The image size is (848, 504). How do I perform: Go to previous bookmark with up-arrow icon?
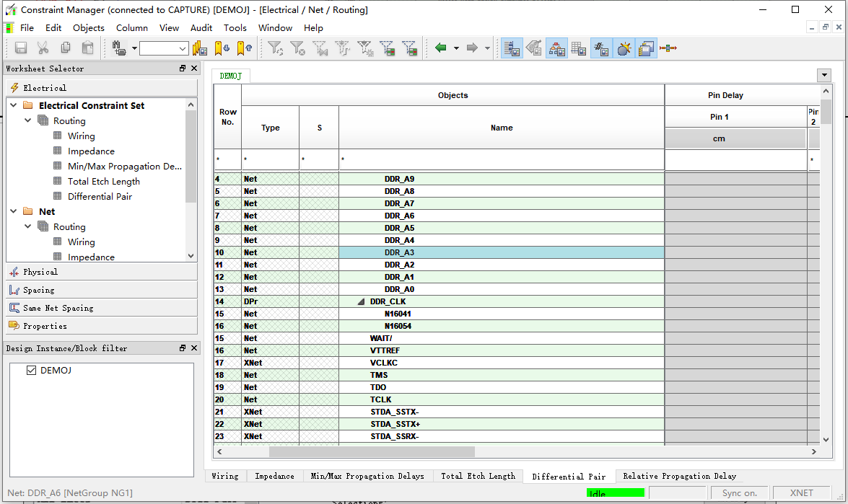pyautogui.click(x=245, y=48)
